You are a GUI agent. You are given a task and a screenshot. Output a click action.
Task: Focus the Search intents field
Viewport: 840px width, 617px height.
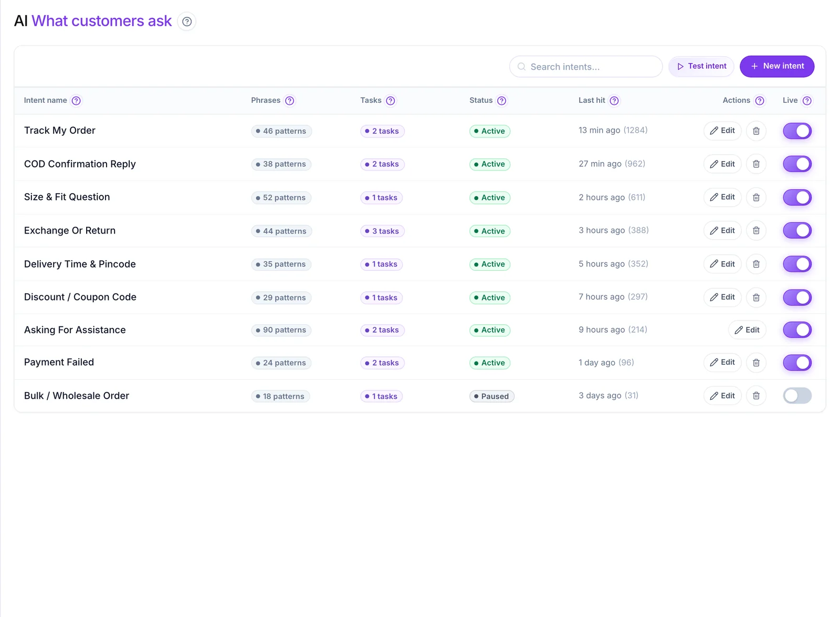(x=586, y=67)
